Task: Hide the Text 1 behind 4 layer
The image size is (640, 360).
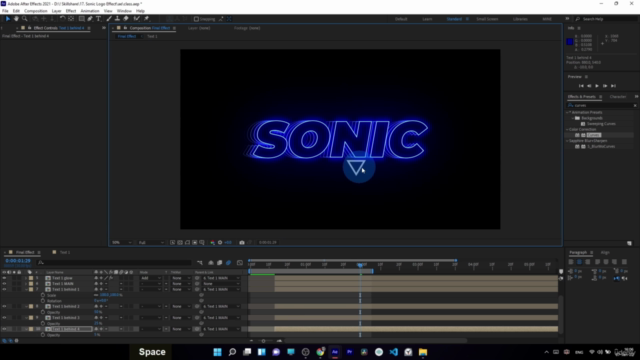Action: click(x=4, y=329)
